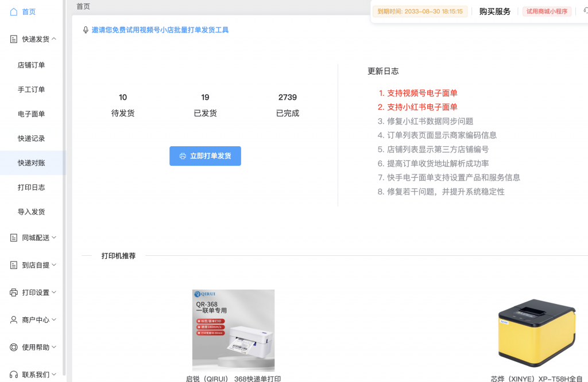This screenshot has height=382, width=588.
Task: Open the QIRUI QR-368 printer thumbnail
Action: point(233,330)
